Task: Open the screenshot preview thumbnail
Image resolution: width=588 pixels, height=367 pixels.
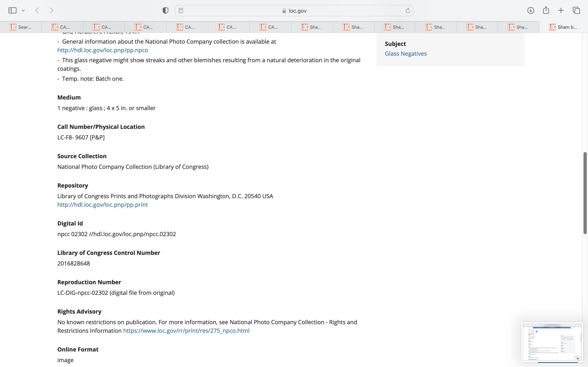Action: (x=551, y=342)
